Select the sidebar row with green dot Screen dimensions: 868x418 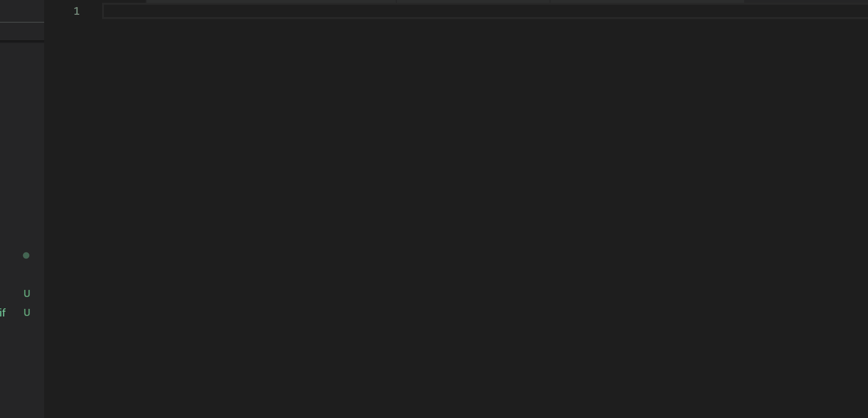pos(22,256)
